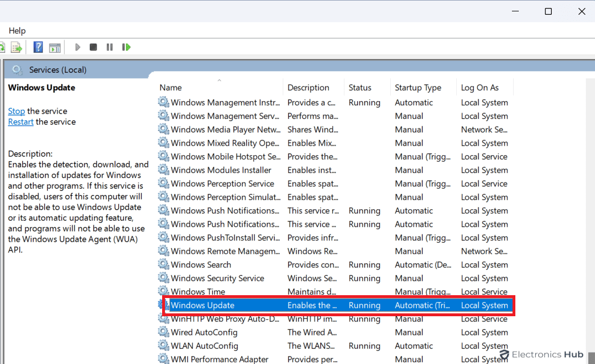The height and width of the screenshot is (364, 595).
Task: Click the Stop the service link
Action: 16,111
